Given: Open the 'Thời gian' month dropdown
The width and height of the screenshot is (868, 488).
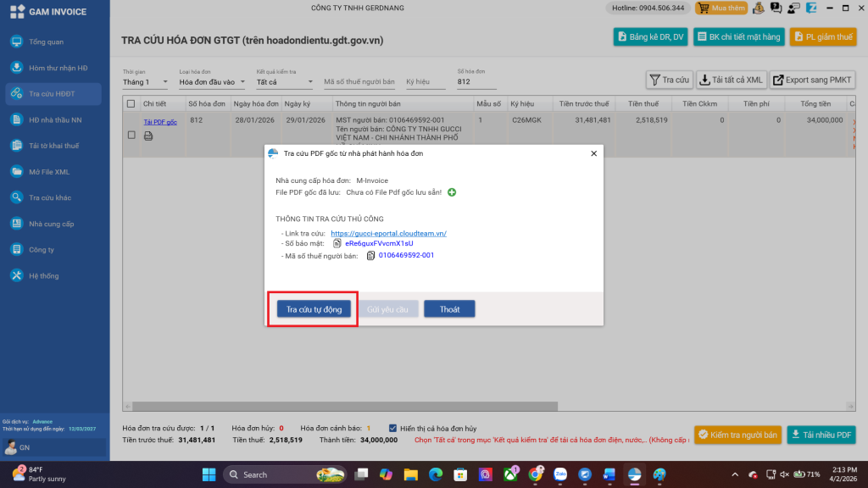Looking at the screenshot, I should pyautogui.click(x=147, y=82).
